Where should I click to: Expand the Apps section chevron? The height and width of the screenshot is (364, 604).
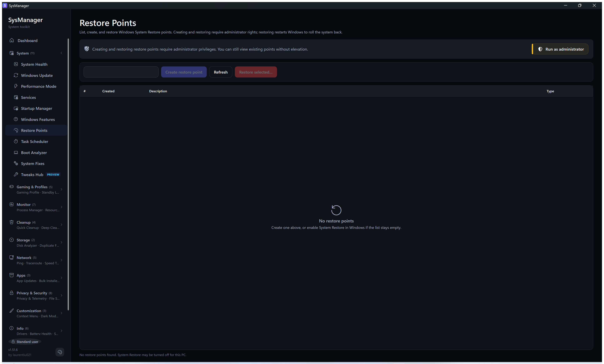[61, 278]
